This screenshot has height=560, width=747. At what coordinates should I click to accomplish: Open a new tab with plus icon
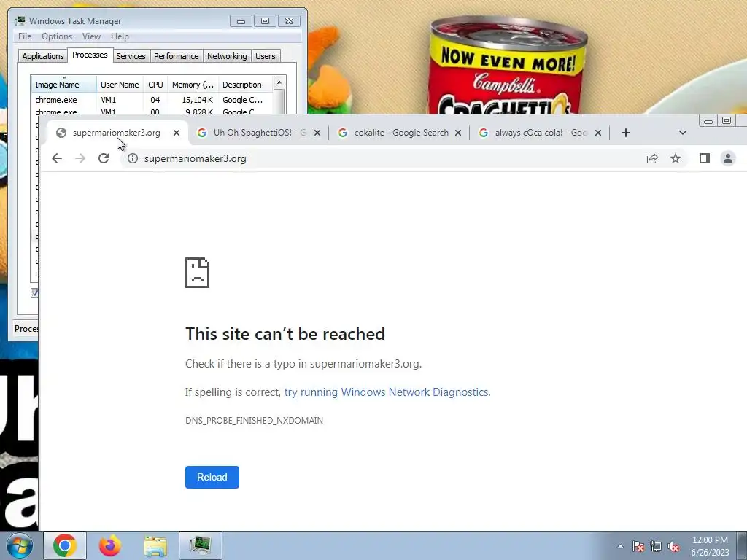[x=625, y=133]
